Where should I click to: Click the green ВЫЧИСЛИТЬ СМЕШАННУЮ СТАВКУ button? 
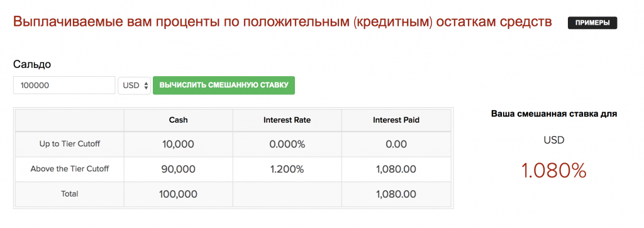point(224,85)
